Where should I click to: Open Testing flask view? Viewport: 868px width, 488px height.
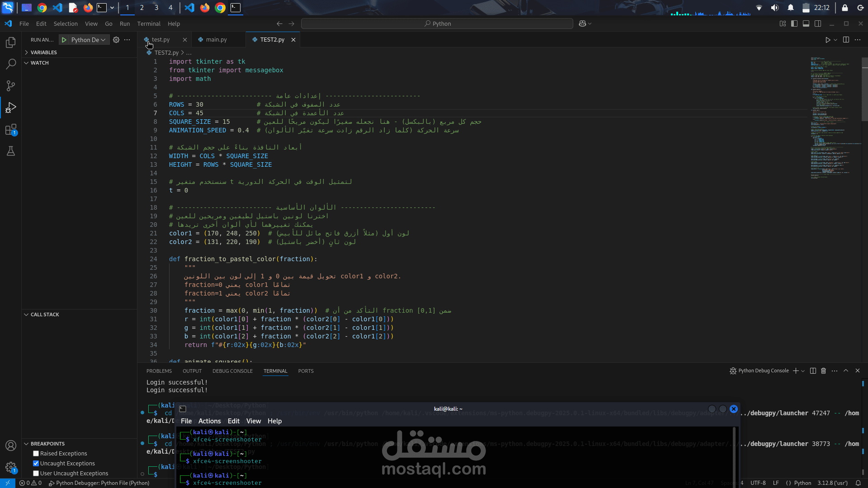(x=11, y=151)
